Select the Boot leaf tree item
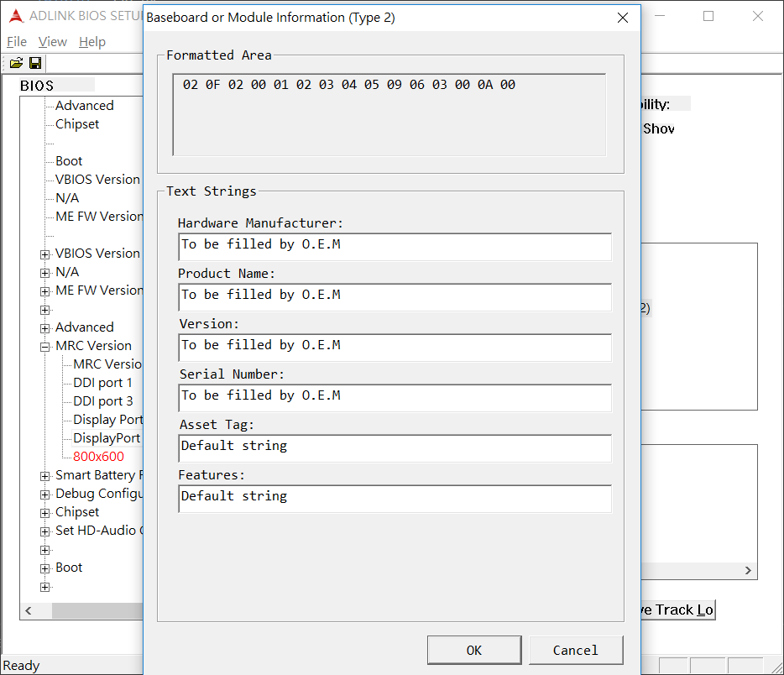This screenshot has height=675, width=784. click(69, 161)
